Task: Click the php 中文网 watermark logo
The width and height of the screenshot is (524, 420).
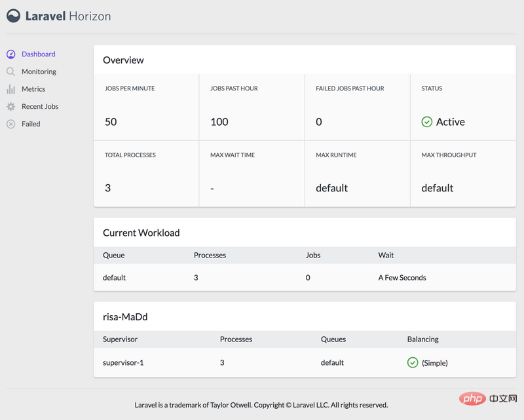Action: click(488, 398)
